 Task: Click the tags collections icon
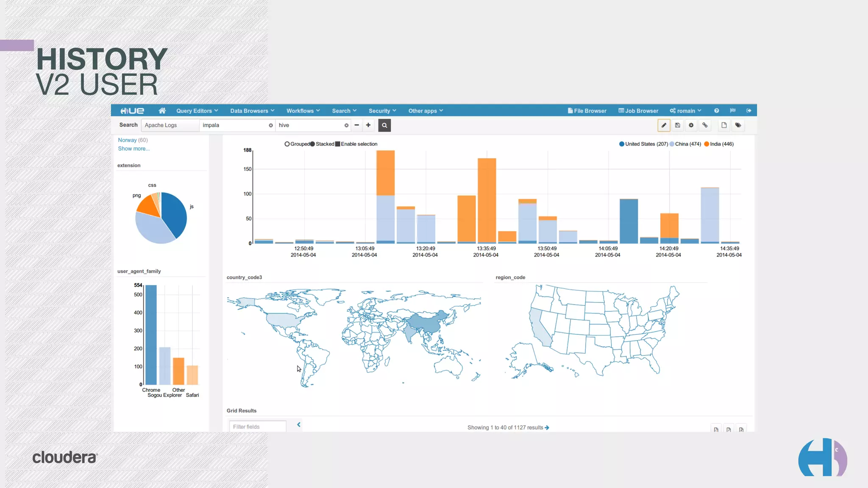click(x=738, y=125)
